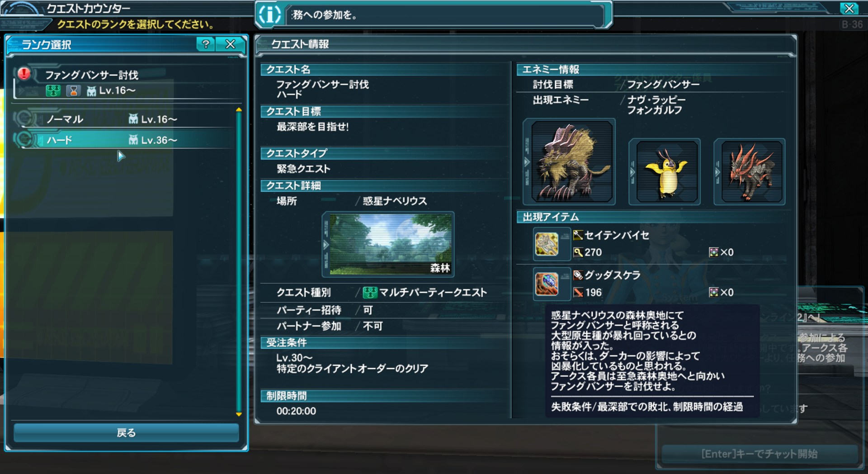The height and width of the screenshot is (474, 868).
Task: Click the info icon in the top banner
Action: click(x=270, y=14)
